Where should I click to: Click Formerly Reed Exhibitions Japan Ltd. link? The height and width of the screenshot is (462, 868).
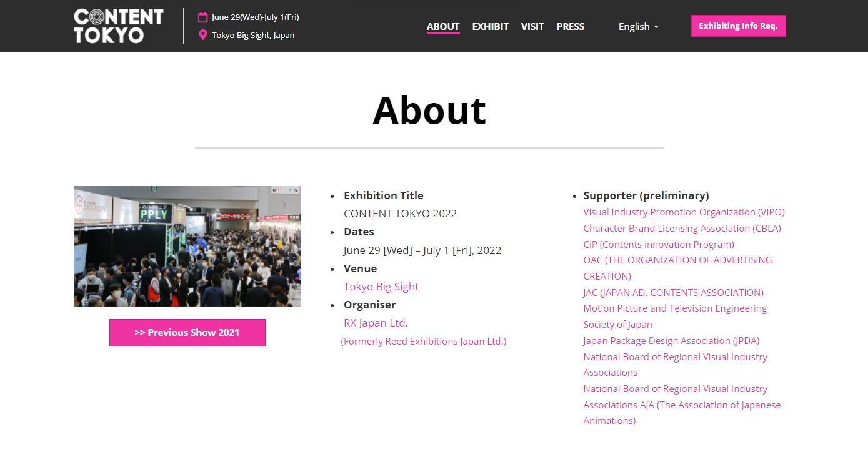pyautogui.click(x=424, y=342)
